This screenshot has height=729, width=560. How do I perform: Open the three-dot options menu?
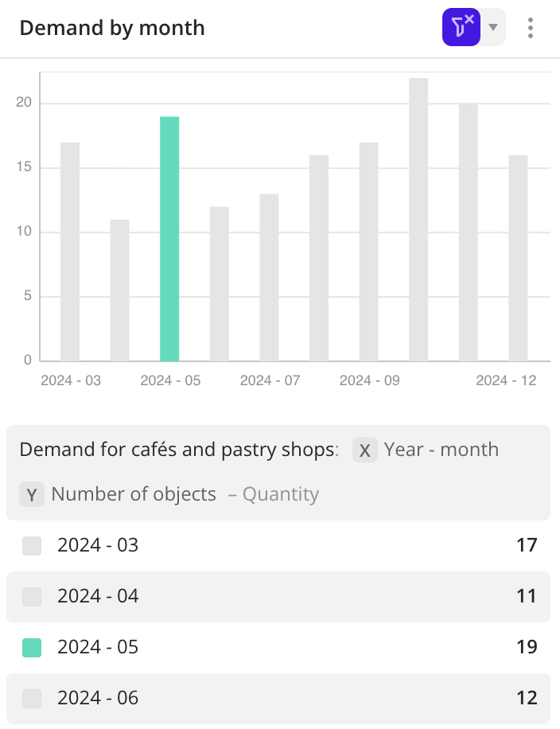531,28
